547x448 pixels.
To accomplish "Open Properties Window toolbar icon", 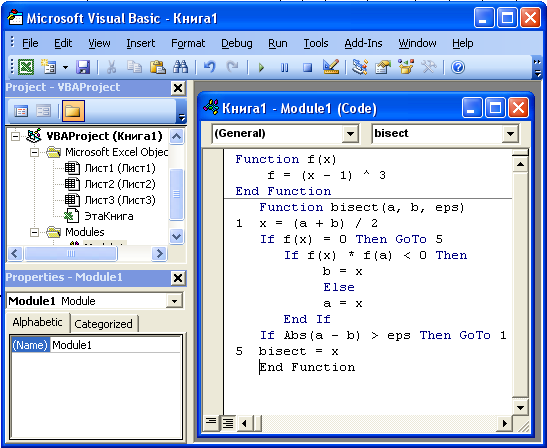I will click(383, 67).
